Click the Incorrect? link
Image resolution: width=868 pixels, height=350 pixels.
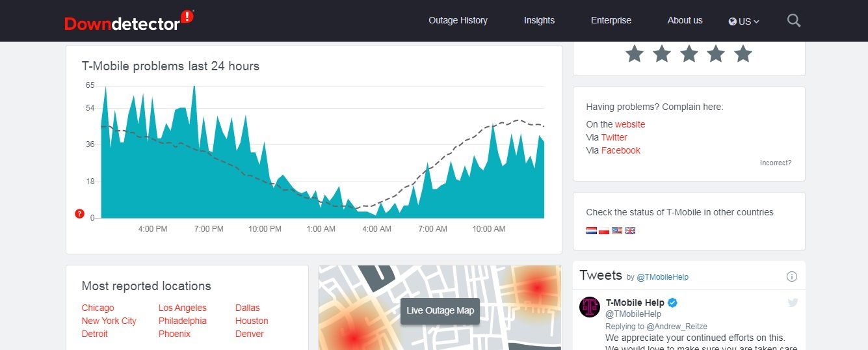pos(776,163)
